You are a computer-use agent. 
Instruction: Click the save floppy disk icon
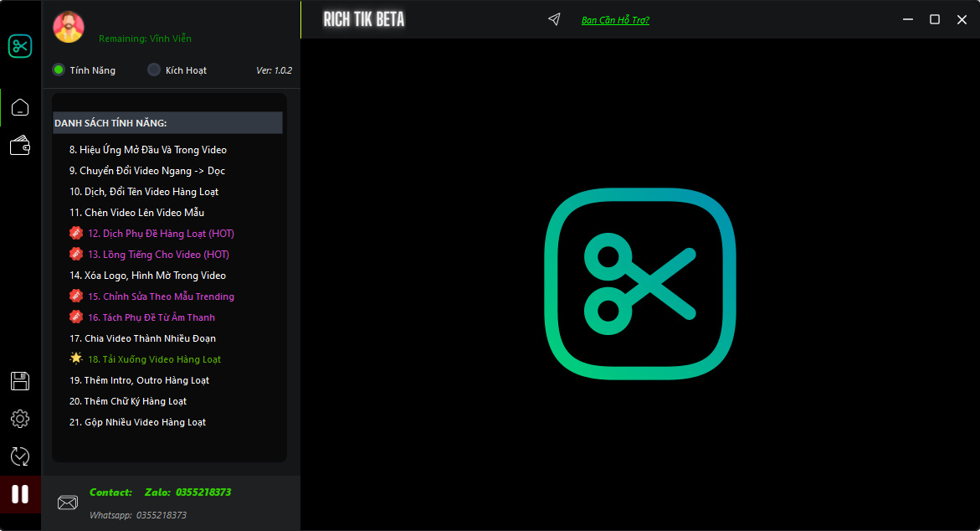tap(20, 381)
